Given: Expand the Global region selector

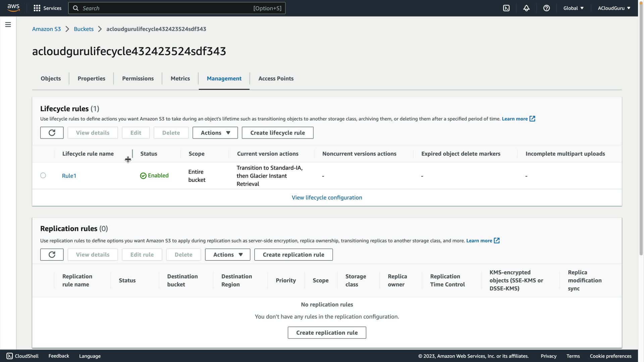Looking at the screenshot, I should [573, 8].
